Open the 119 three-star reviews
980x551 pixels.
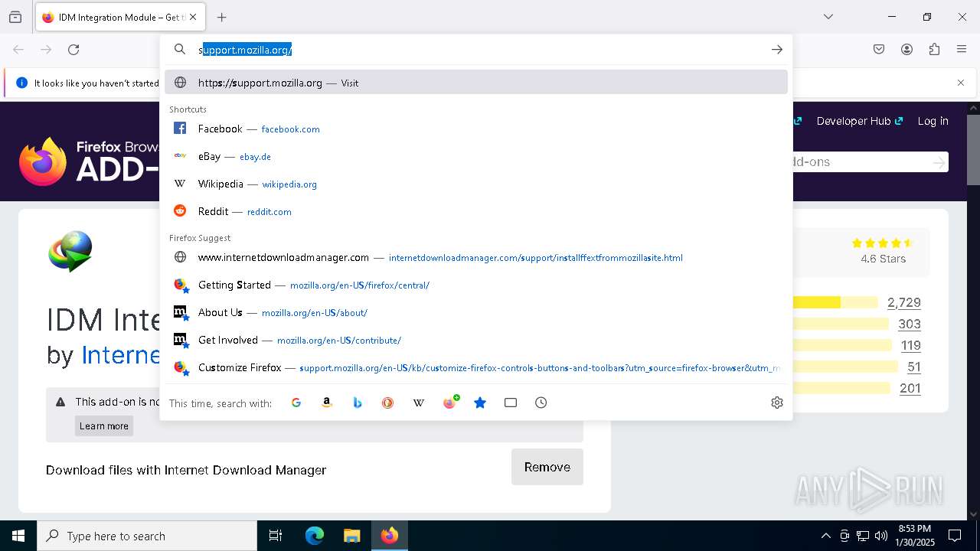(x=910, y=345)
